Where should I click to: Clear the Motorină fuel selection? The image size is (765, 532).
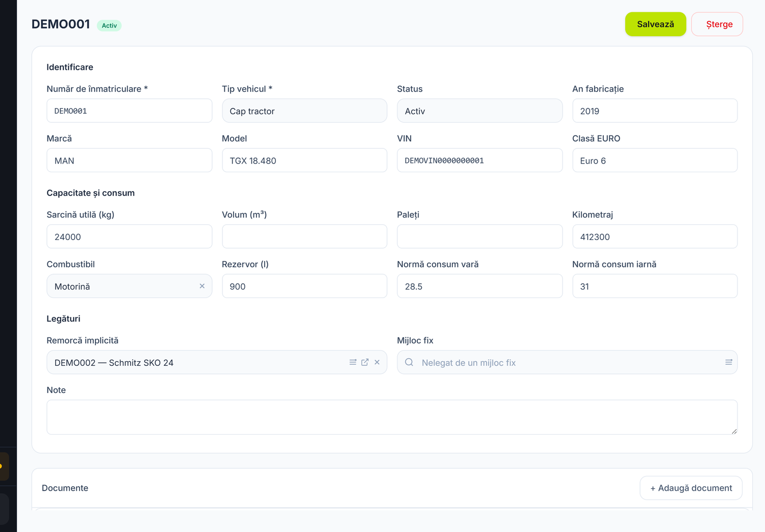click(x=202, y=286)
